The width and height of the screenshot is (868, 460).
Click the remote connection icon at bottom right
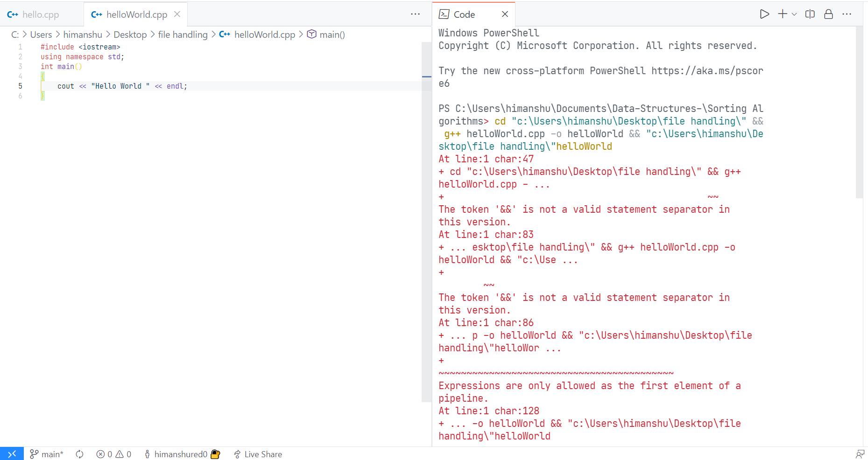click(x=861, y=453)
